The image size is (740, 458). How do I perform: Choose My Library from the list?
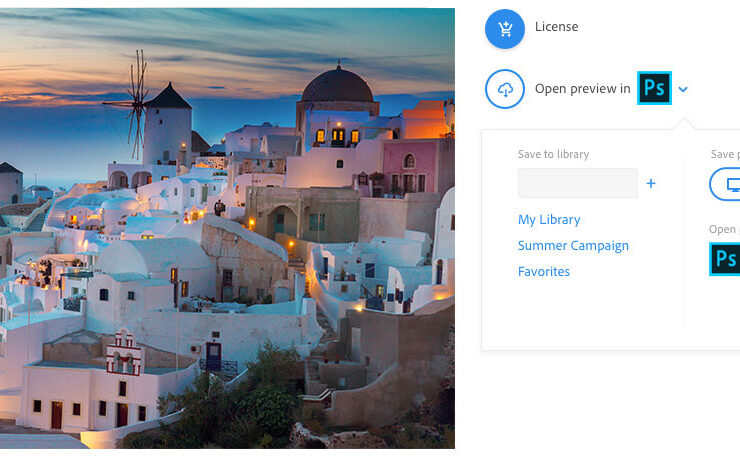click(549, 220)
